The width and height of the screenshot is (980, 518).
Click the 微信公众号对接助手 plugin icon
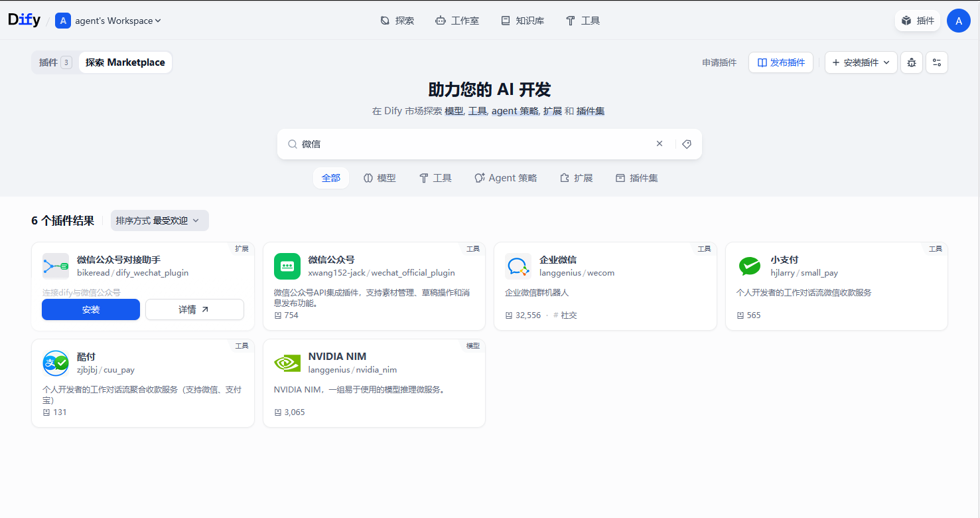click(56, 266)
